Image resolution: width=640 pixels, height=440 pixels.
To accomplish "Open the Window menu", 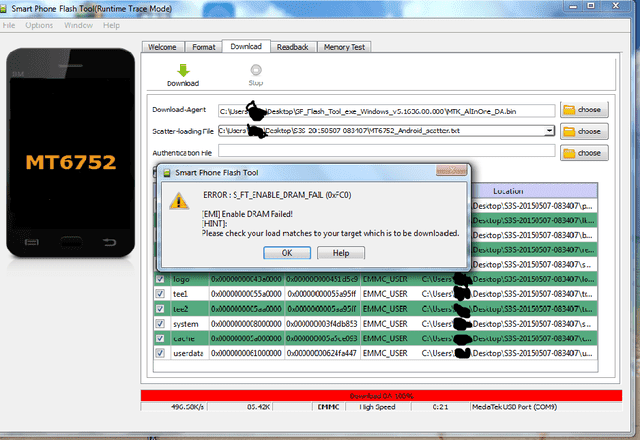I will click(x=78, y=25).
